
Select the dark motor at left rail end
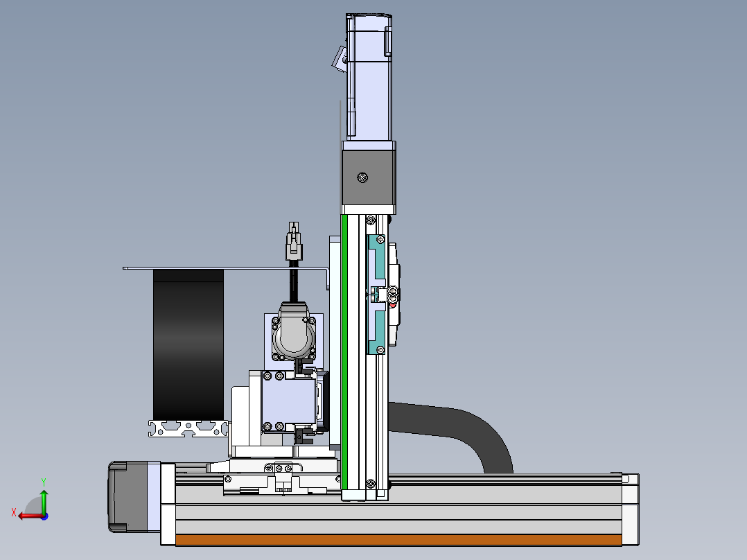128,497
